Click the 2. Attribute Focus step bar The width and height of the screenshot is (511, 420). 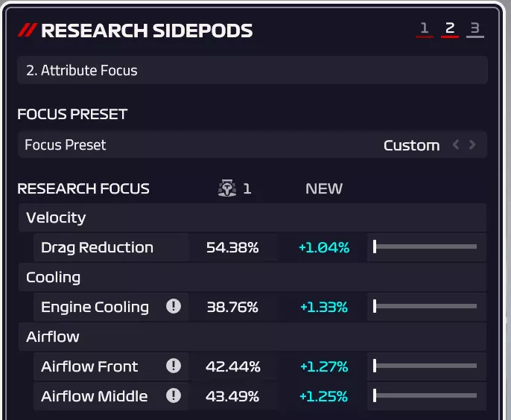pyautogui.click(x=252, y=71)
